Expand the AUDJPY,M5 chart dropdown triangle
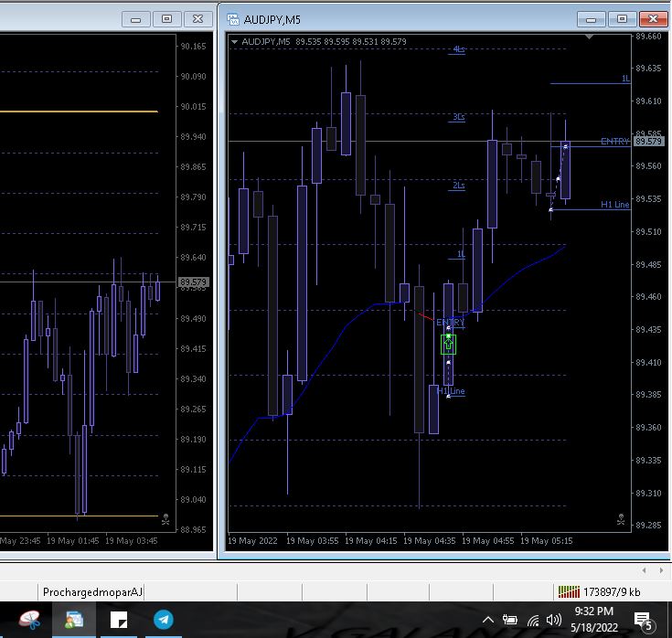Screen dimensions: 672x638 [x=235, y=41]
